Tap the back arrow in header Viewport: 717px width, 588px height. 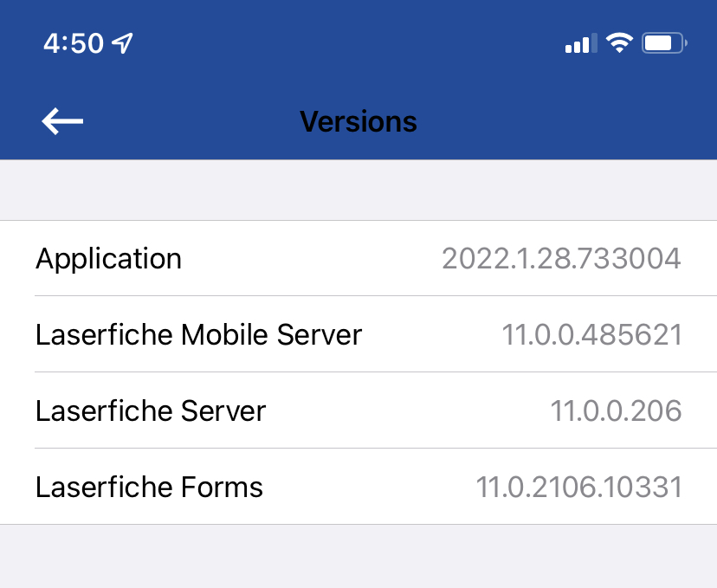[x=62, y=121]
